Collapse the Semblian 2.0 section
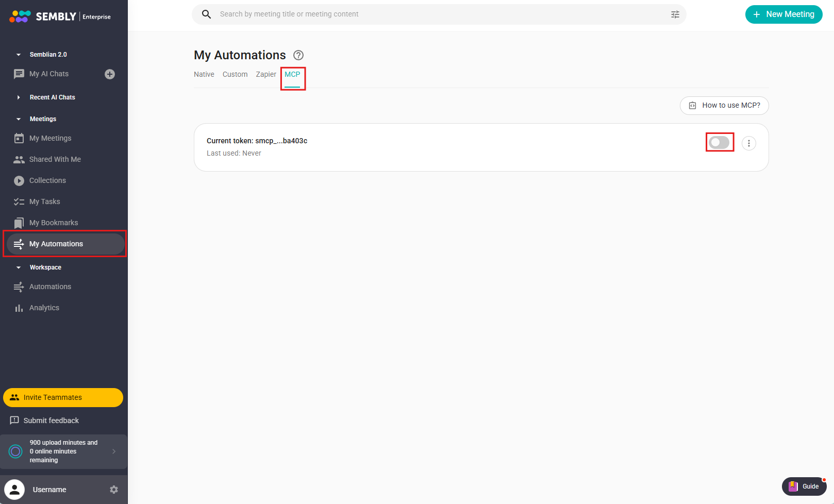Image resolution: width=834 pixels, height=504 pixels. click(19, 55)
